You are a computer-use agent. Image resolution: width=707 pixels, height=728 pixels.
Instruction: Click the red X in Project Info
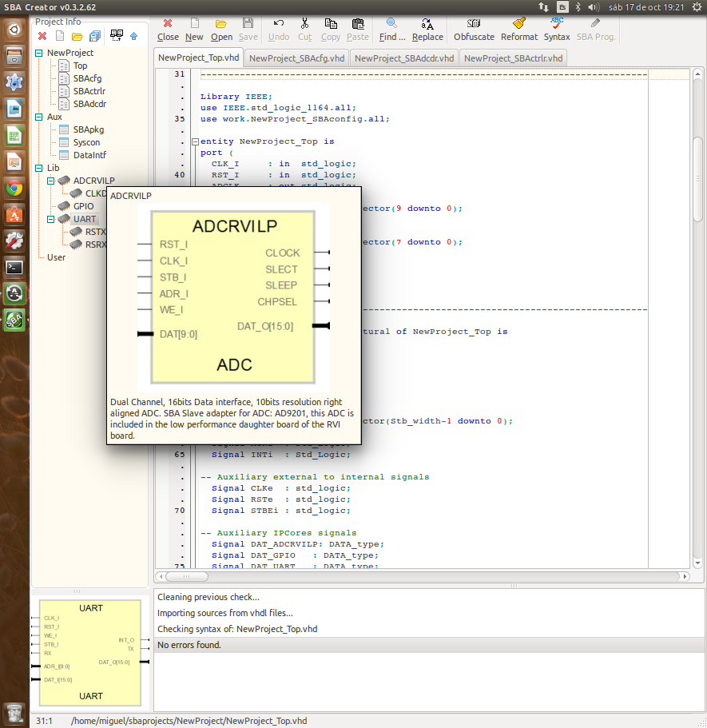[x=42, y=36]
